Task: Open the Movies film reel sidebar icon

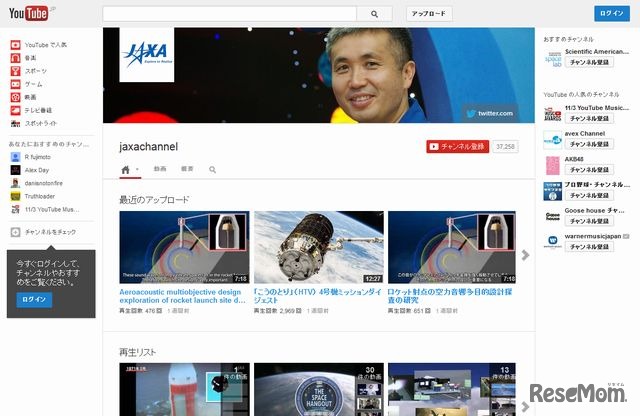Action: [x=16, y=97]
